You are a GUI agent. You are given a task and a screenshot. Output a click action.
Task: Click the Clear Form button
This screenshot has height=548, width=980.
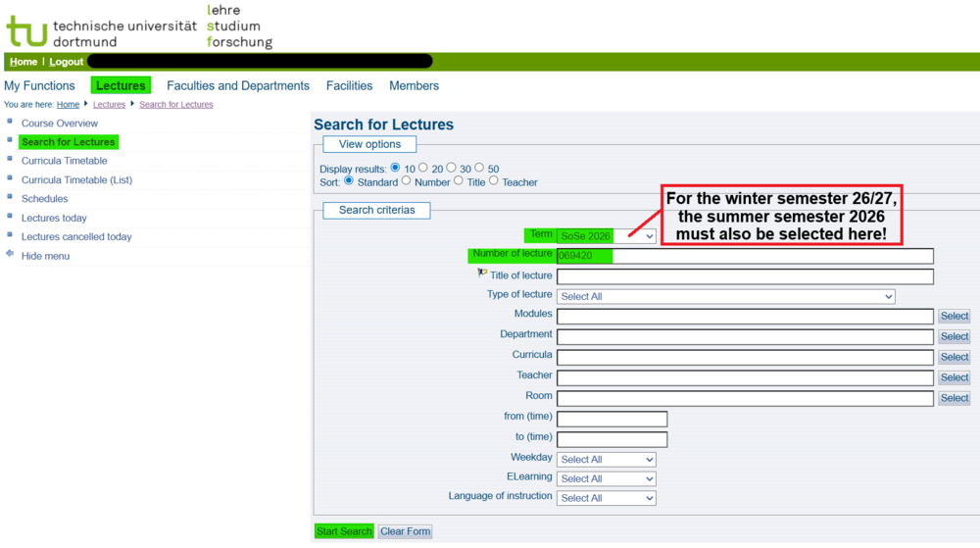tap(405, 531)
